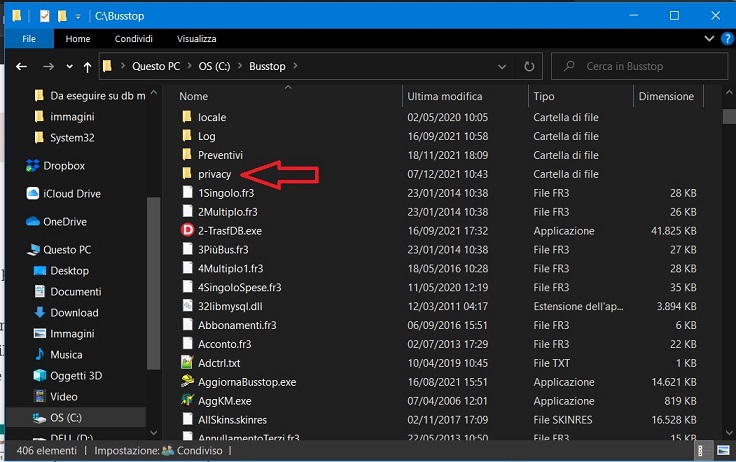This screenshot has height=462, width=736.
Task: Select the locale folder icon
Action: pyautogui.click(x=187, y=117)
